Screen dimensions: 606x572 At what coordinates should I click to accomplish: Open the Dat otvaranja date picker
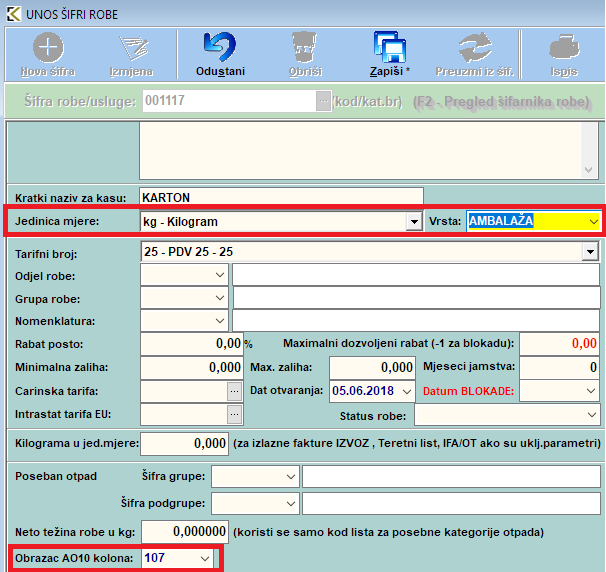click(x=407, y=391)
